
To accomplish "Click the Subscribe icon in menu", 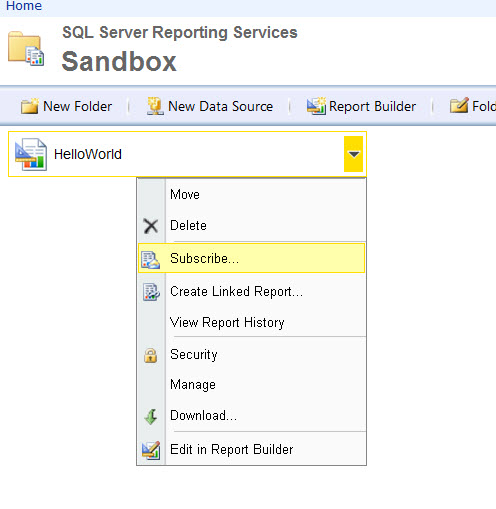I will point(150,259).
